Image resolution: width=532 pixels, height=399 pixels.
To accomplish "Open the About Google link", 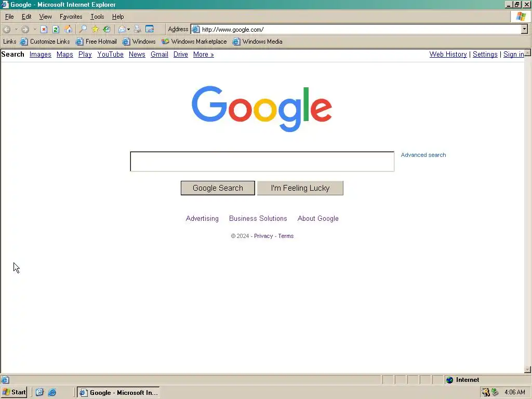I will (318, 219).
